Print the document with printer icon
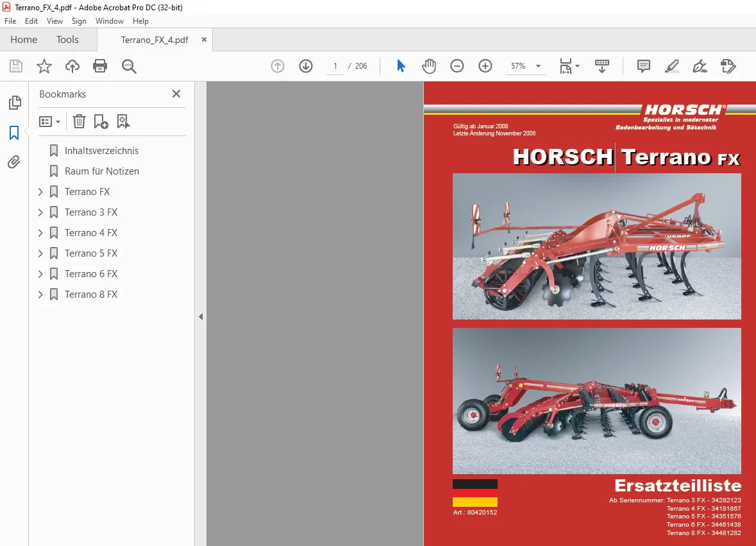 [100, 66]
